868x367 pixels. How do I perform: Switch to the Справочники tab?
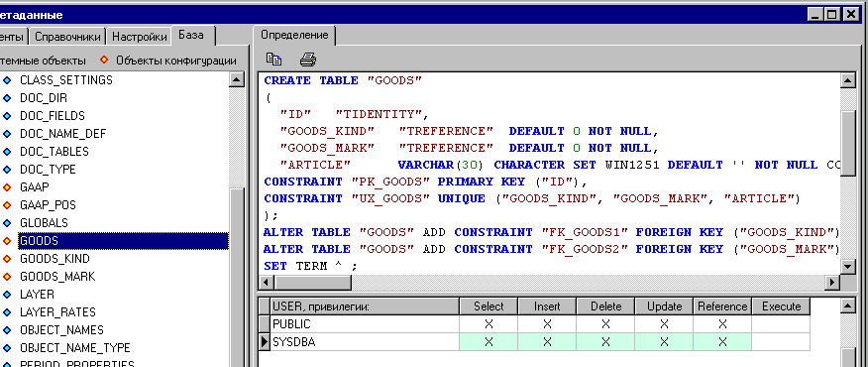[67, 37]
